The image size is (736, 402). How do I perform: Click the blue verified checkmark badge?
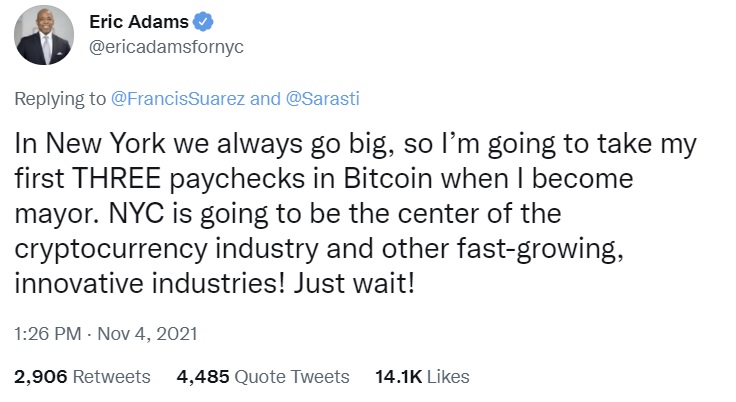coord(203,22)
